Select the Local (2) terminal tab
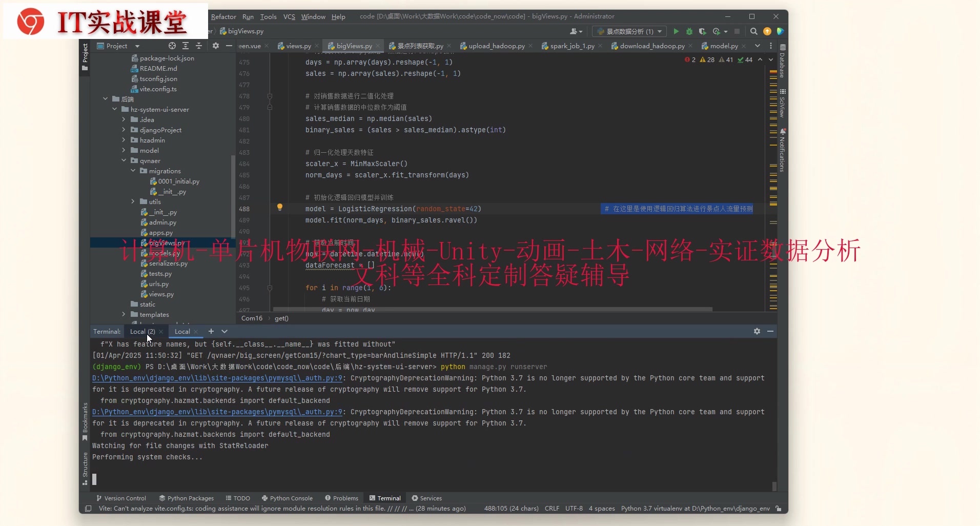Viewport: 980px width, 526px height. point(142,331)
